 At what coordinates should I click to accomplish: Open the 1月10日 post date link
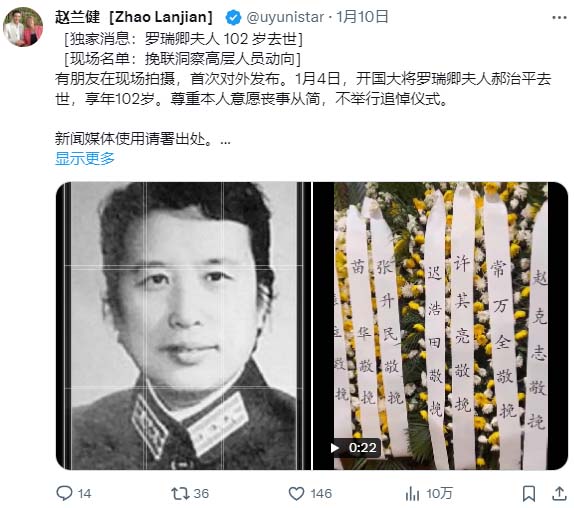(362, 17)
